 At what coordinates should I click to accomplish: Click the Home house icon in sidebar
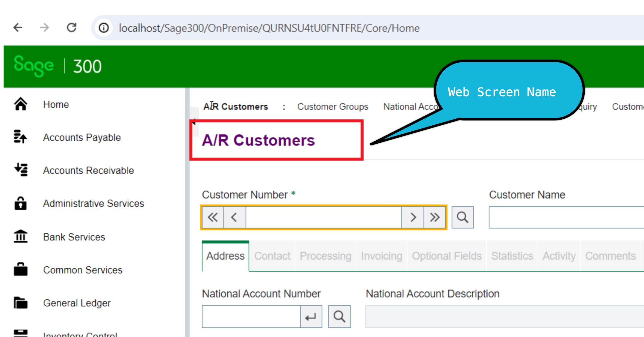[x=20, y=104]
